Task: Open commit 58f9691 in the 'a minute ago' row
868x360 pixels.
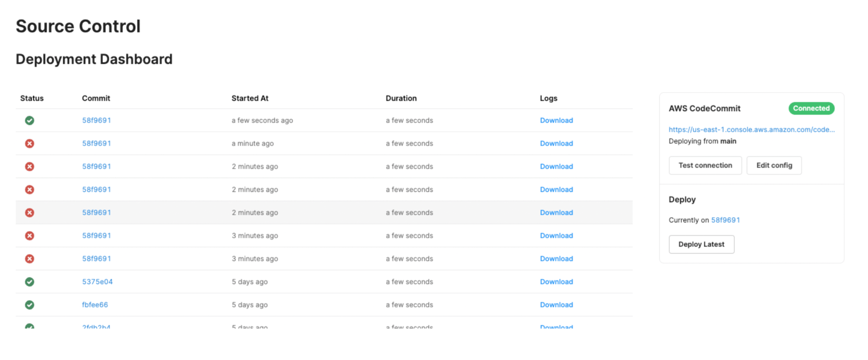Action: click(96, 143)
